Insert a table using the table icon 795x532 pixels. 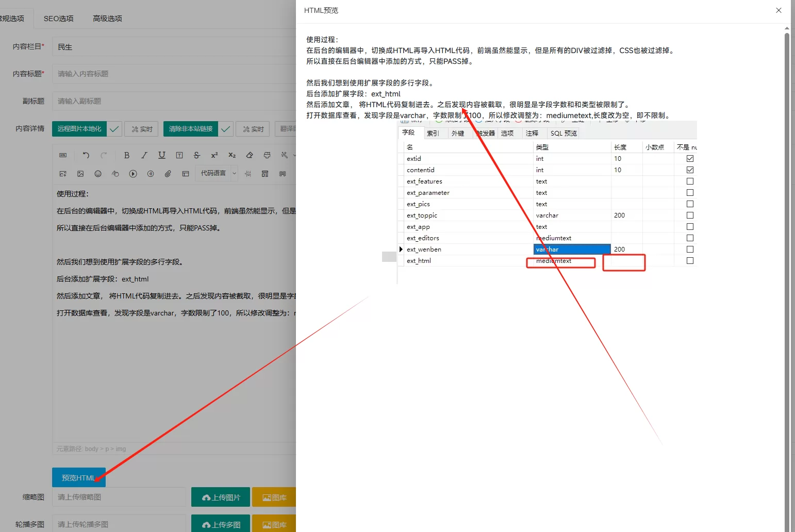185,174
